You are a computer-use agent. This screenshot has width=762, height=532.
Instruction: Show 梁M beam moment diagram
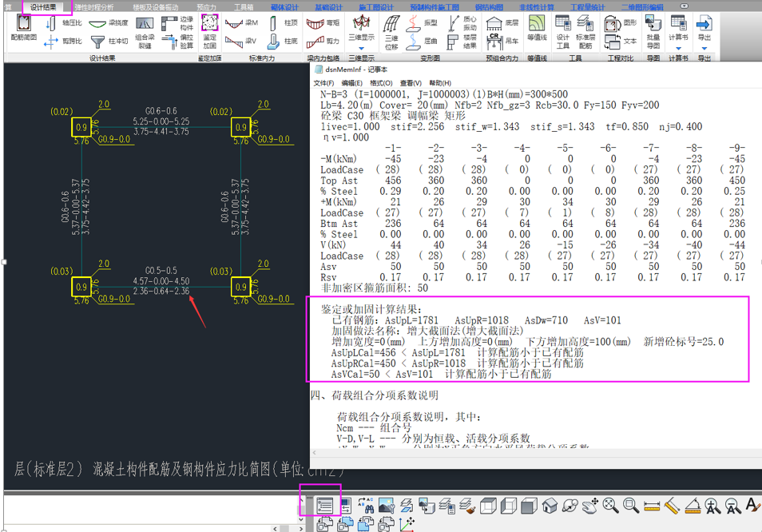point(241,23)
